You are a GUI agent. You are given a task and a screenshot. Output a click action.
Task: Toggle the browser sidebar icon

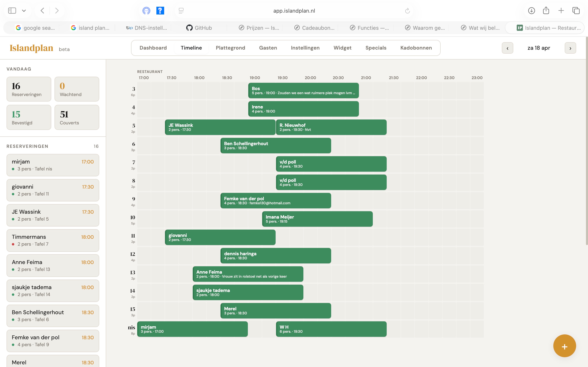pos(12,10)
